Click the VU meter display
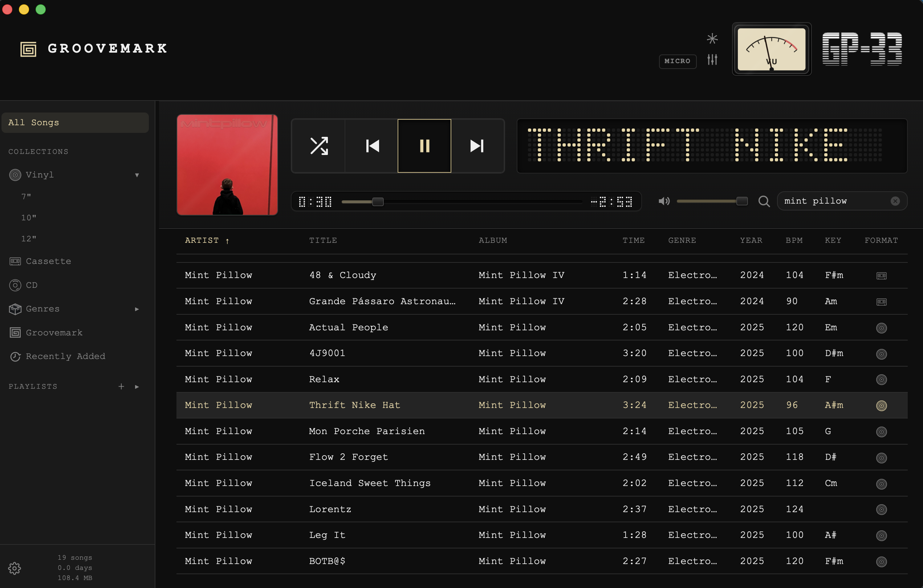Screen dimensions: 923x588 [x=771, y=49]
